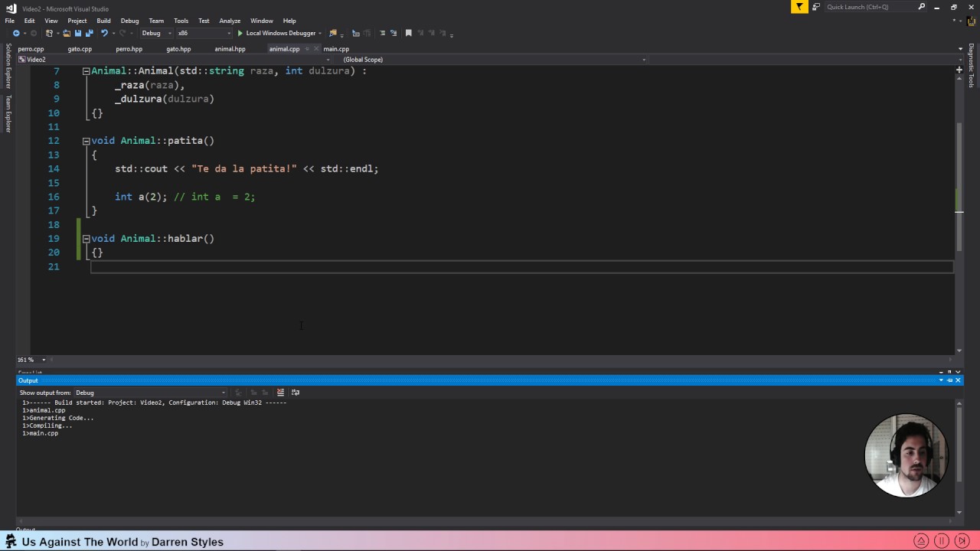
Task: Open the Global Scope dropdown
Action: pos(494,60)
